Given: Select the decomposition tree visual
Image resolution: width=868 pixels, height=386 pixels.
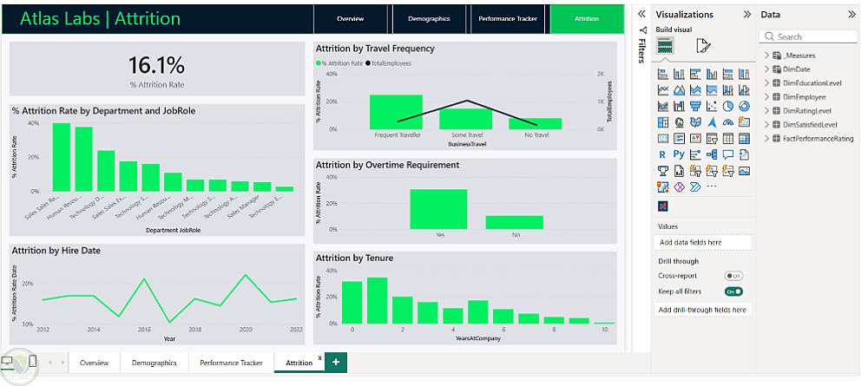Looking at the screenshot, I should click(x=712, y=154).
